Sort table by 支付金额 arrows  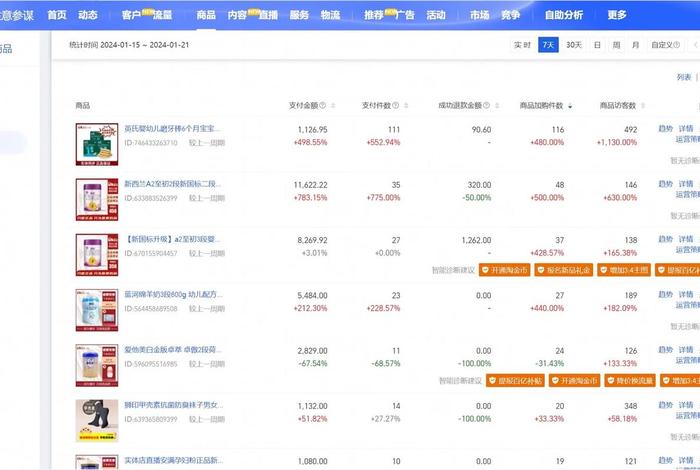[333, 106]
